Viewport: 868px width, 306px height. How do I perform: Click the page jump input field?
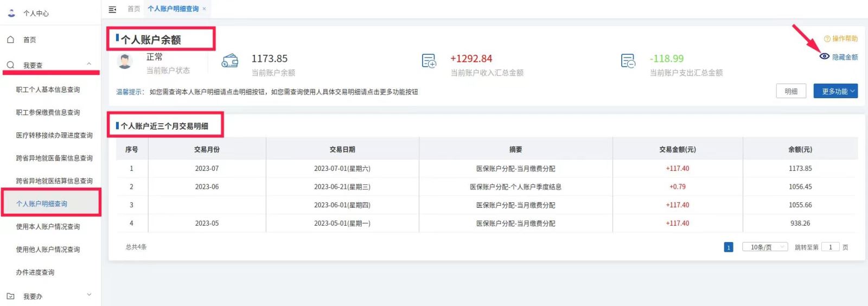(830, 247)
